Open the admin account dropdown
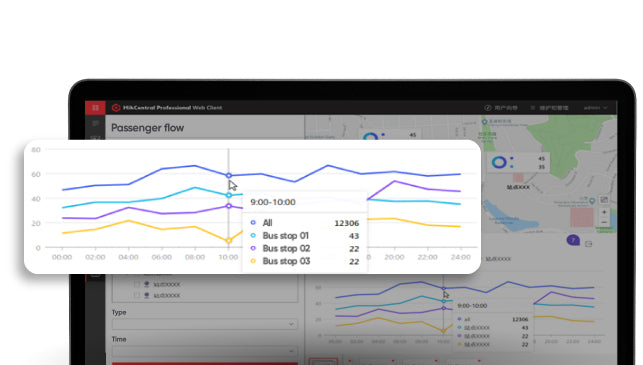Screen dimensions: 643x365 pyautogui.click(x=595, y=108)
